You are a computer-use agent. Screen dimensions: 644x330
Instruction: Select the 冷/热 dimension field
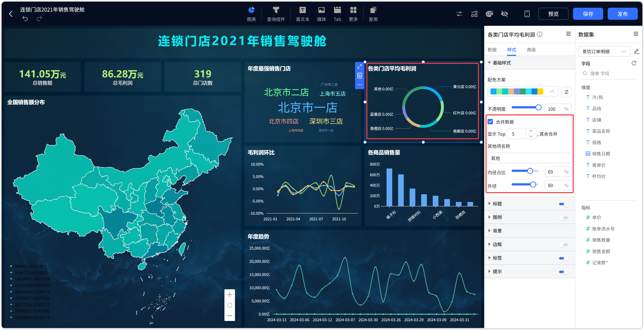(594, 97)
